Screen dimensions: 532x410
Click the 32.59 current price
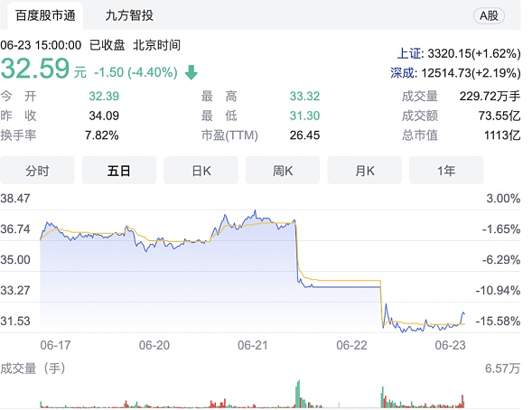35,69
